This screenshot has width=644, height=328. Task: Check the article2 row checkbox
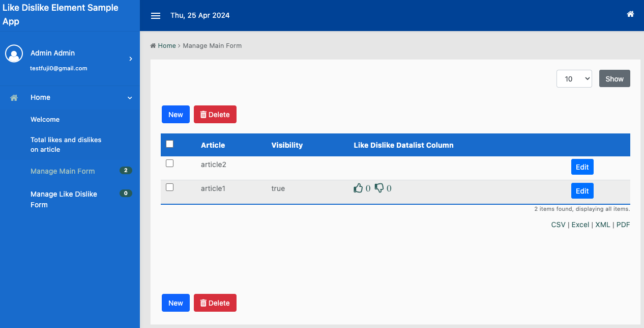tap(170, 163)
